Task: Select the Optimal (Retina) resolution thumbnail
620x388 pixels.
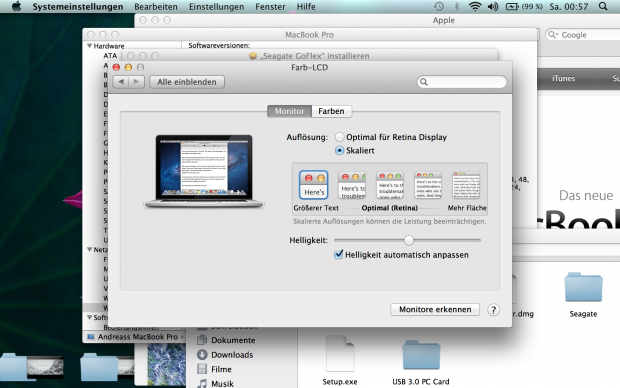Action: [x=390, y=185]
